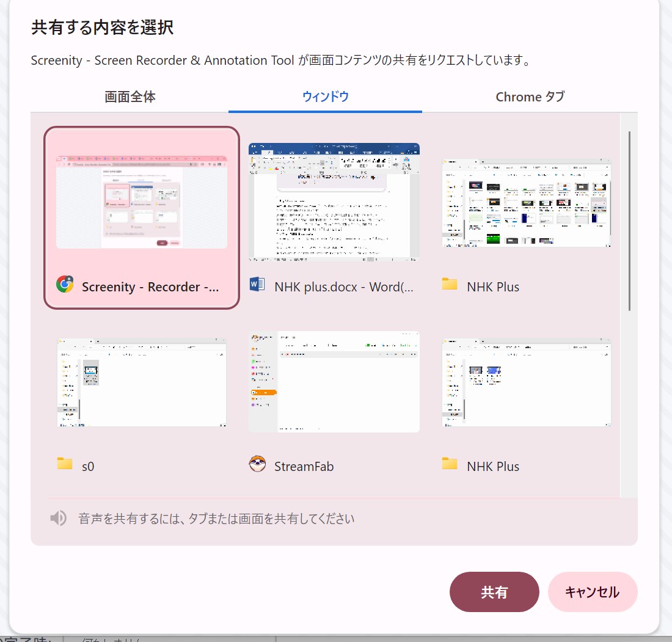Screen dimensions: 672x642
Task: Click the speaker icon in audio notice
Action: (58, 518)
